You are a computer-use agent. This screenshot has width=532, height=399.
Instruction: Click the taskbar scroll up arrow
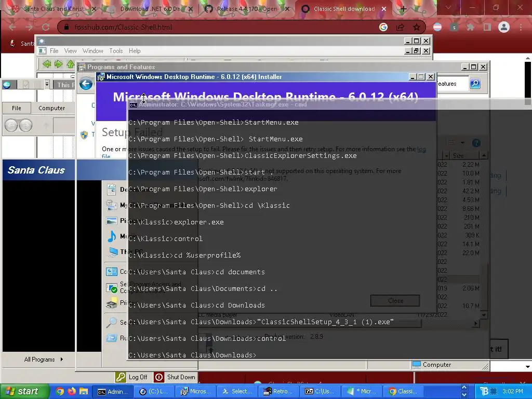pyautogui.click(x=464, y=388)
